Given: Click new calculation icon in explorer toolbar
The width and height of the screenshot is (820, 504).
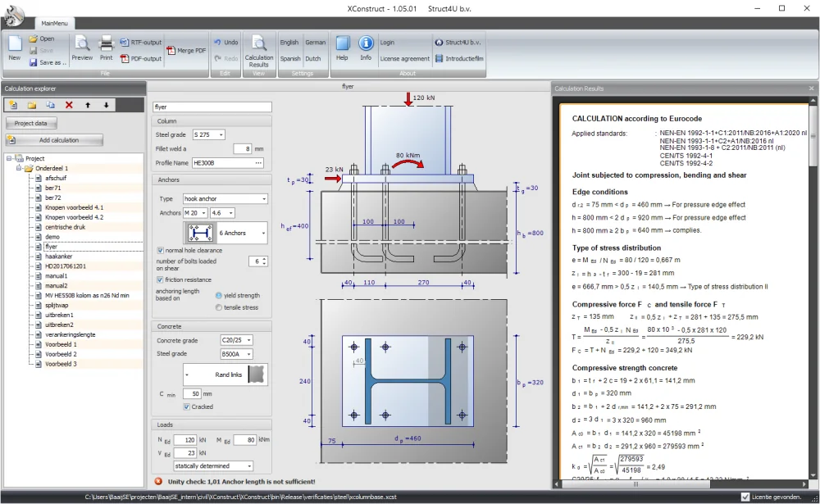Looking at the screenshot, I should pyautogui.click(x=13, y=105).
